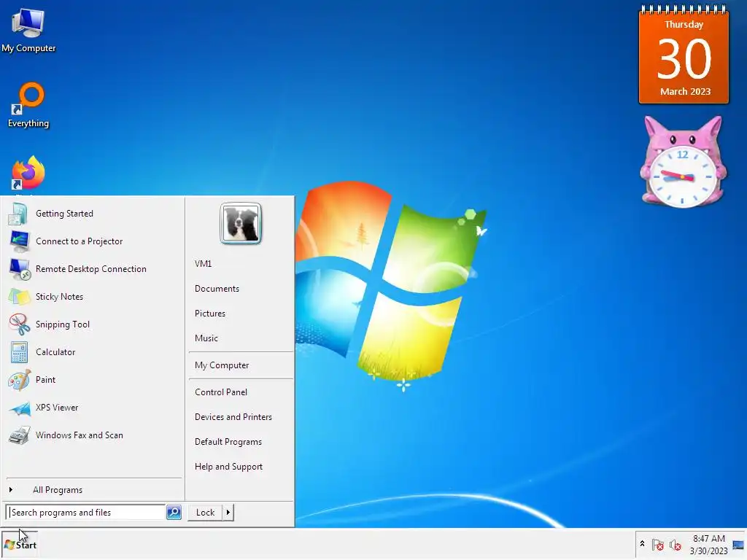Open Help and Support
Screen dimensions: 747x560
pos(228,467)
